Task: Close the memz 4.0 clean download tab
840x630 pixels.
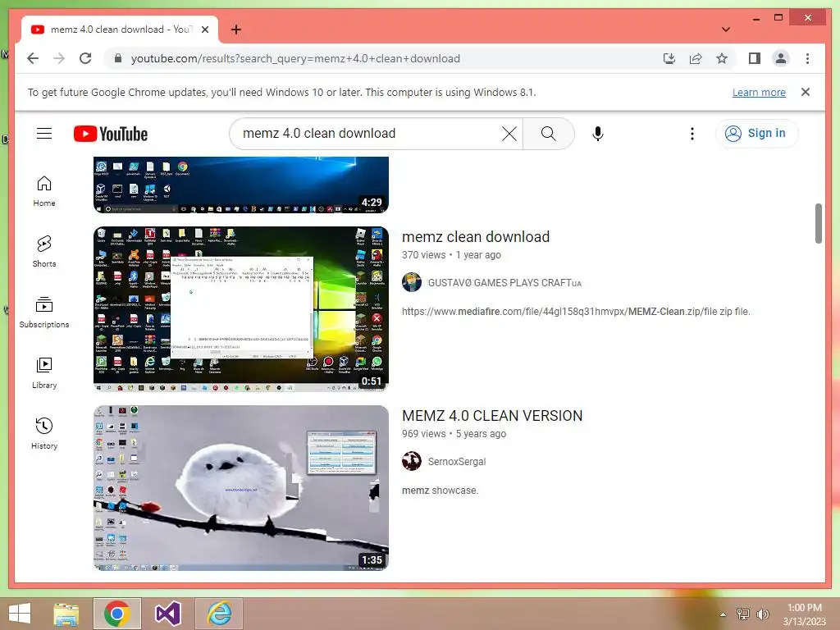Action: coord(204,30)
